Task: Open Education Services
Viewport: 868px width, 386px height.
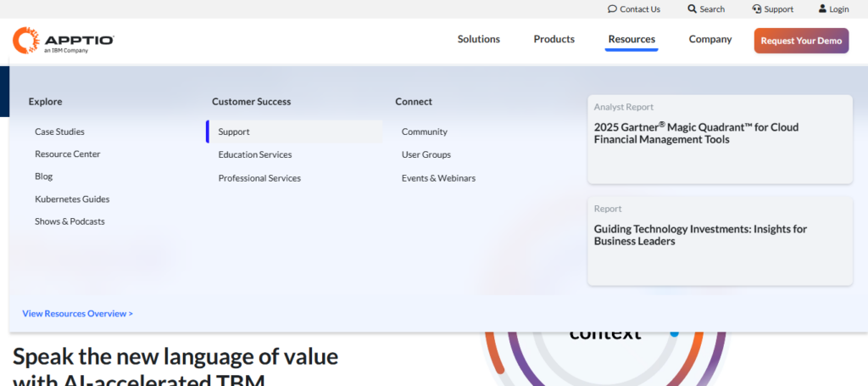Action: pyautogui.click(x=254, y=154)
